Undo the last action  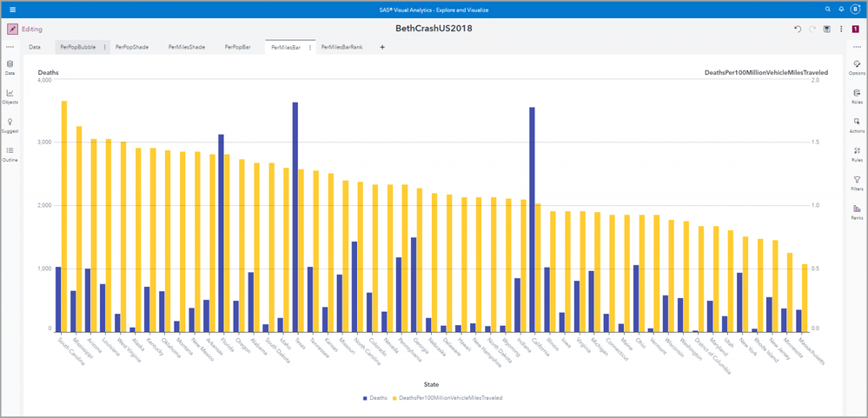click(798, 29)
